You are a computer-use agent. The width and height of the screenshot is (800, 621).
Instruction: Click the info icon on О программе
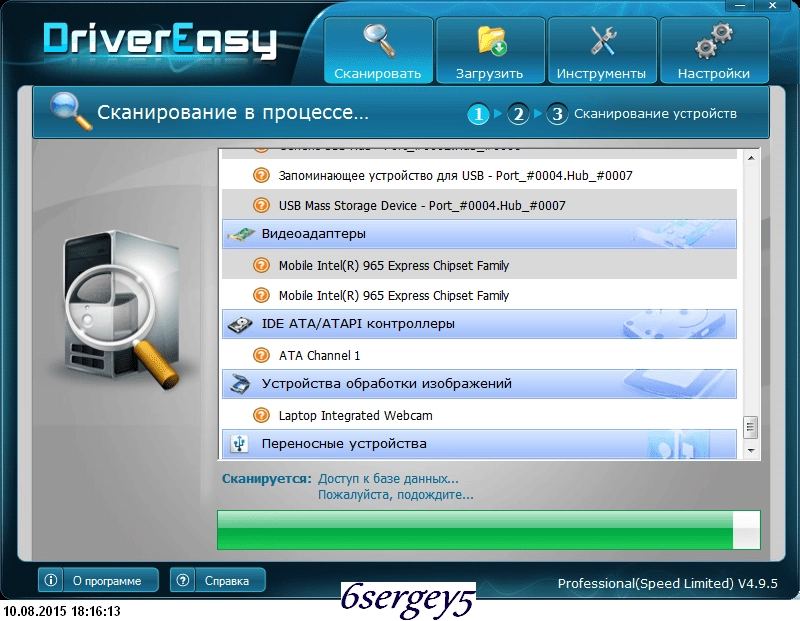[x=51, y=580]
